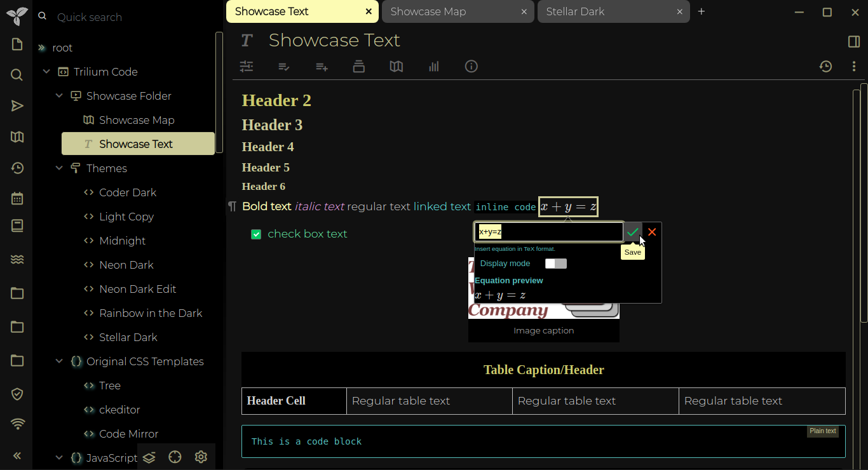This screenshot has height=470, width=868.
Task: Click the Quick search field
Action: coord(133,17)
